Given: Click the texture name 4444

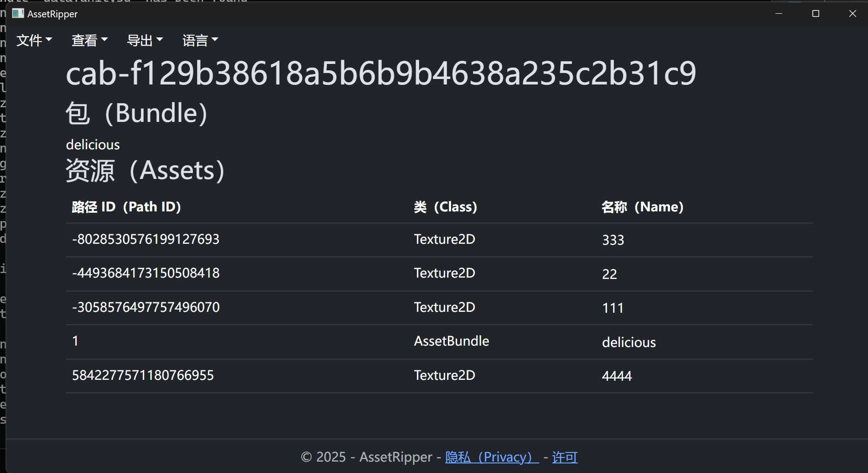Looking at the screenshot, I should tap(617, 376).
